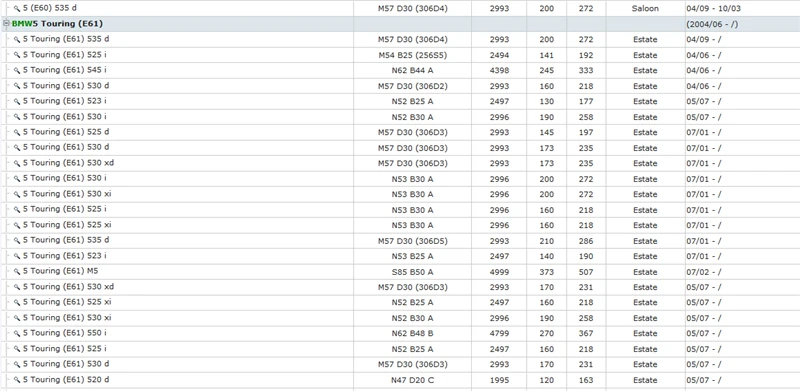Click the group date (2004/06 - /)
The width and height of the screenshot is (800, 391).
(x=712, y=24)
